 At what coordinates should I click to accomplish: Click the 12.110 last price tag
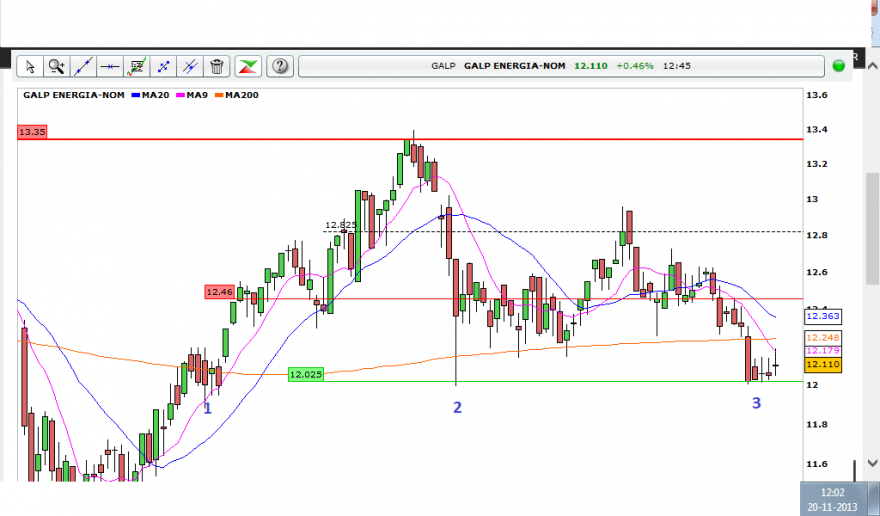(822, 365)
